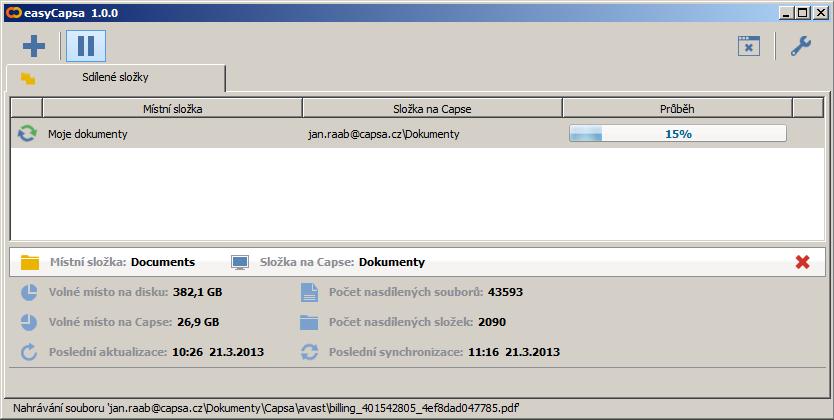Close the easyCapsa window
The height and width of the screenshot is (420, 834).
tap(821, 13)
